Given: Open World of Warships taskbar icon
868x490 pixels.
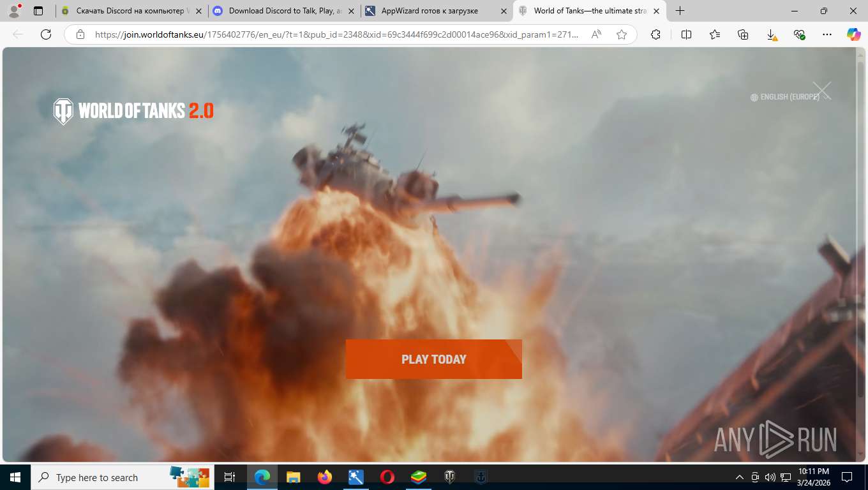Looking at the screenshot, I should click(481, 477).
